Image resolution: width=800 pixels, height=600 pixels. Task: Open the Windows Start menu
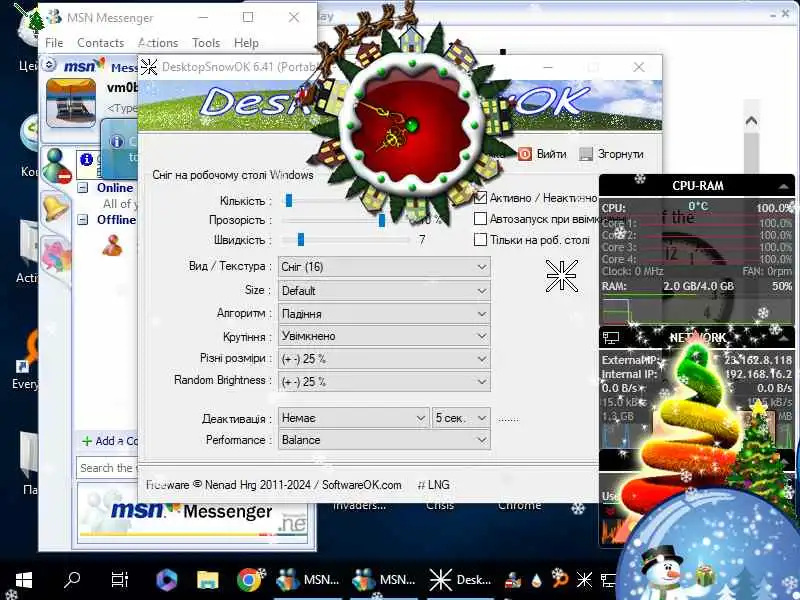(x=23, y=580)
